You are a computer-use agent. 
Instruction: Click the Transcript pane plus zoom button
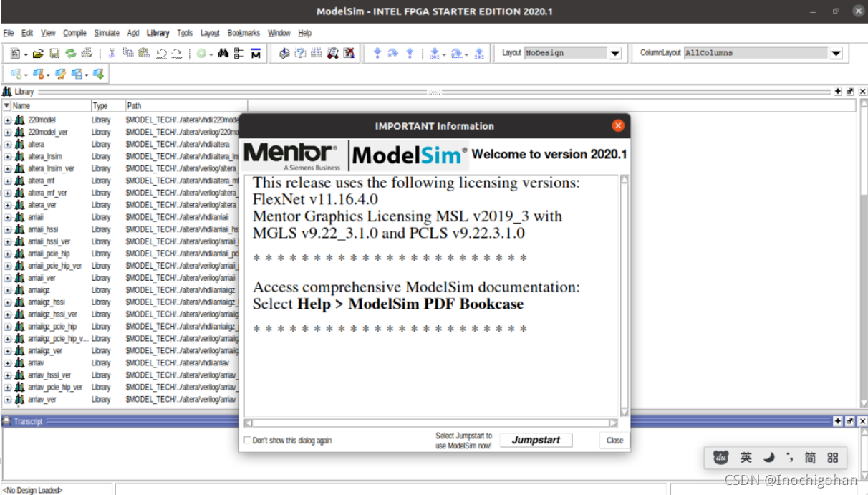pyautogui.click(x=838, y=421)
